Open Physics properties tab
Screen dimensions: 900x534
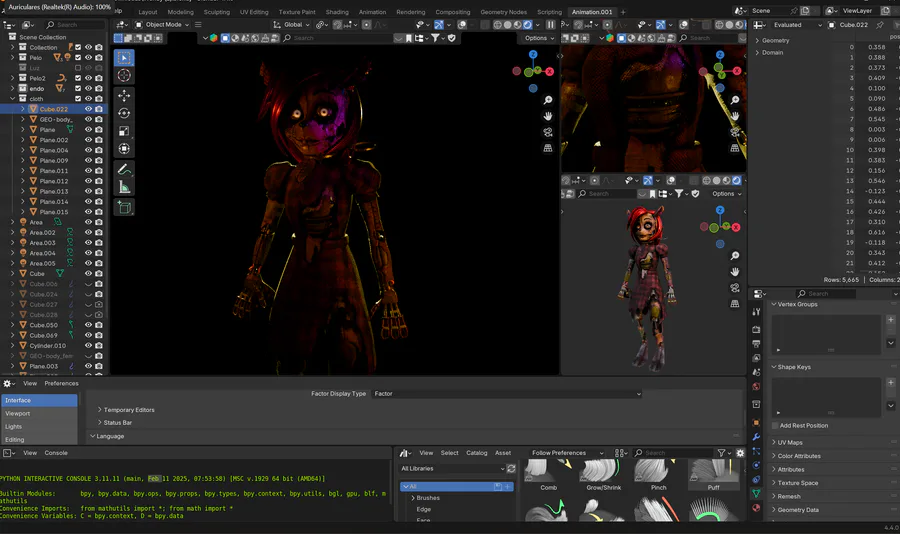tap(757, 465)
